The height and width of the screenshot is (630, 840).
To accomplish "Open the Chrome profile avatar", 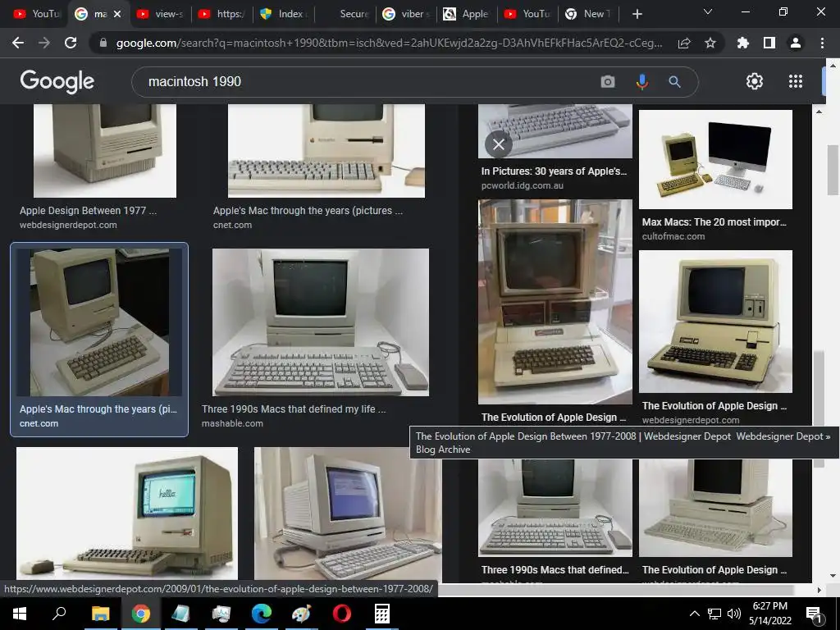I will pos(796,43).
